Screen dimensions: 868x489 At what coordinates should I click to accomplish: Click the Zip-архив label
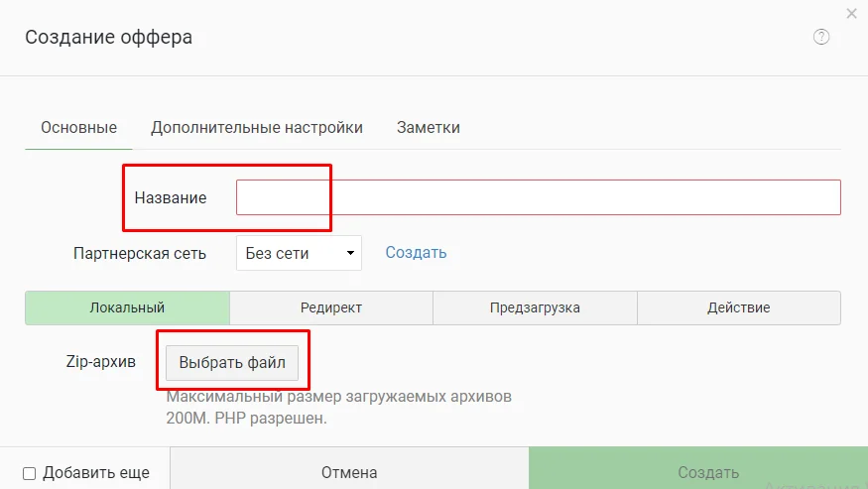point(100,362)
